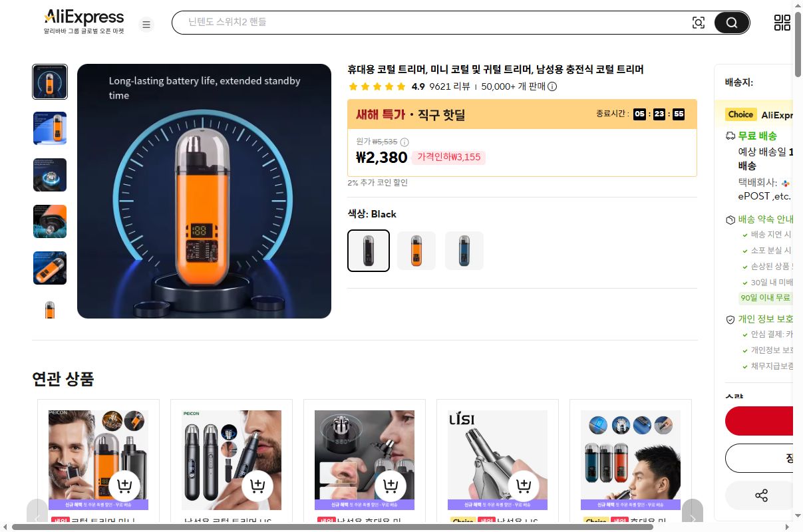Image resolution: width=803 pixels, height=532 pixels.
Task: Open the QR code app icon
Action: click(782, 21)
